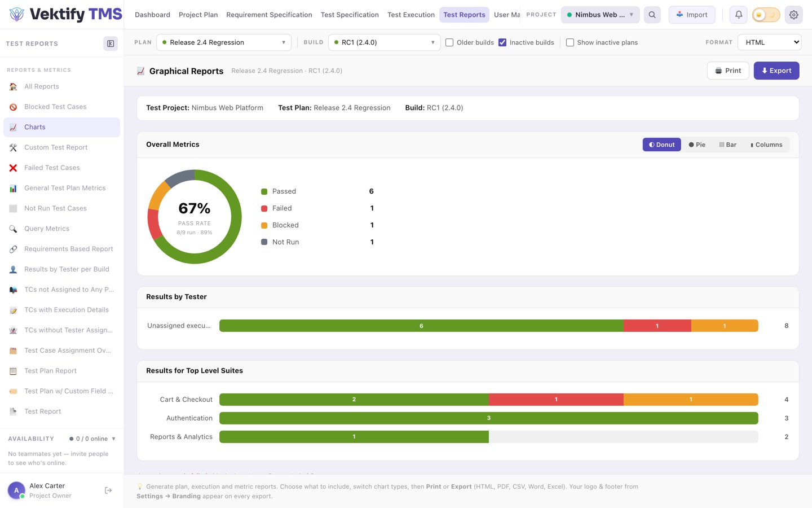Open the Dashboard tab
The width and height of the screenshot is (812, 508).
152,15
